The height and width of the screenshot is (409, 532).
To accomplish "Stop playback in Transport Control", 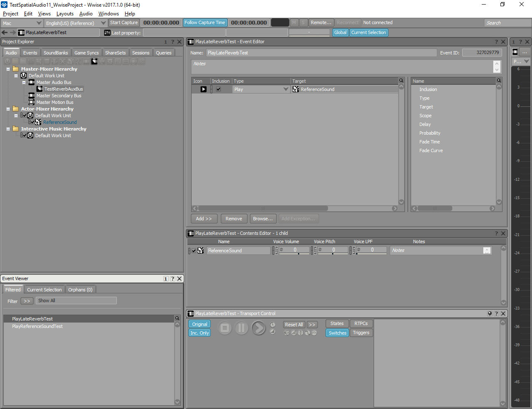I will pos(225,328).
